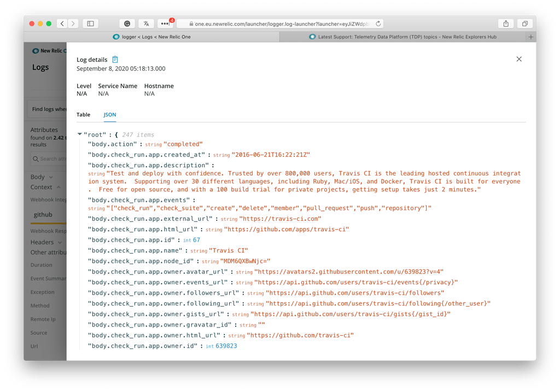Click the Webhook Response attribute label
This screenshot has height=392, width=560.
point(48,231)
